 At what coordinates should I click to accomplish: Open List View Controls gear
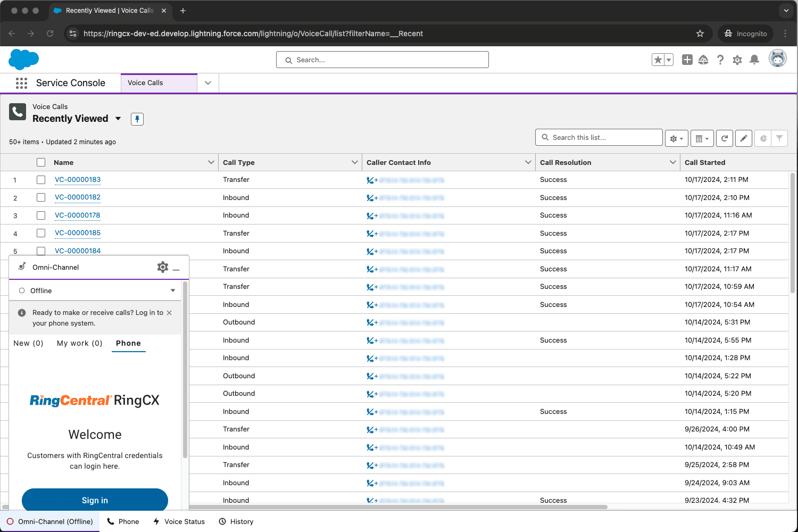click(x=677, y=138)
